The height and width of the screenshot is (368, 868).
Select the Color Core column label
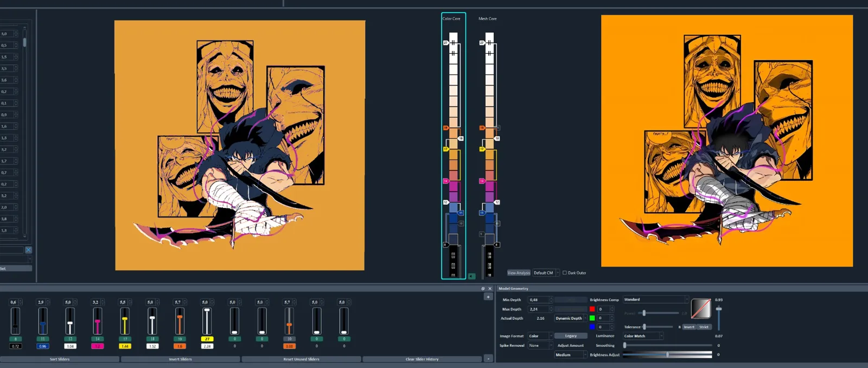(x=451, y=18)
